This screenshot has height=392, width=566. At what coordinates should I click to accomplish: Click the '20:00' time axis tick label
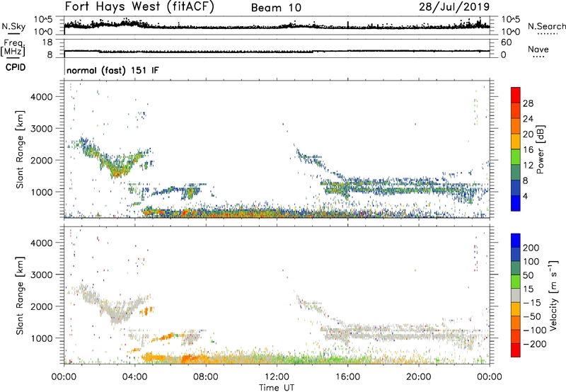[418, 377]
